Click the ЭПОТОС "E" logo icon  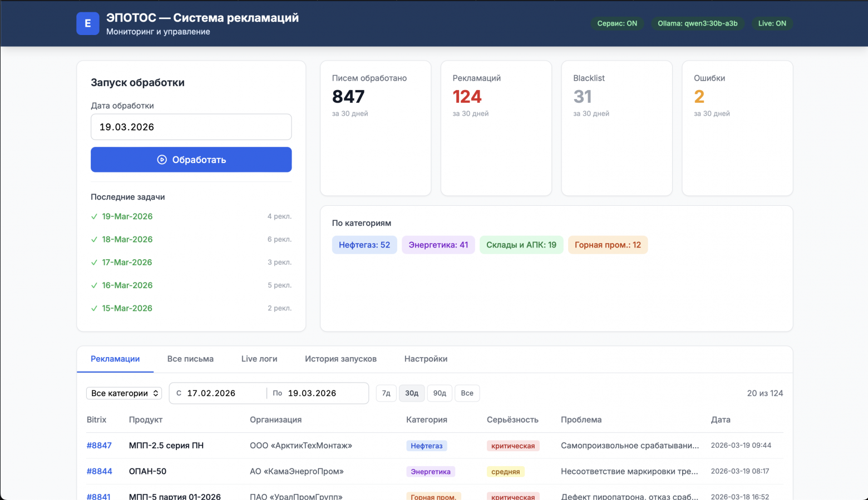pos(87,23)
